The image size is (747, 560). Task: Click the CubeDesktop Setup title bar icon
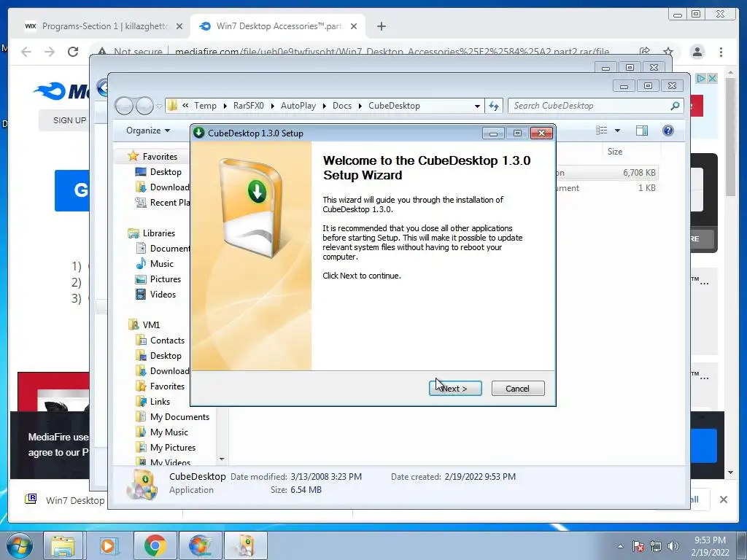(199, 133)
